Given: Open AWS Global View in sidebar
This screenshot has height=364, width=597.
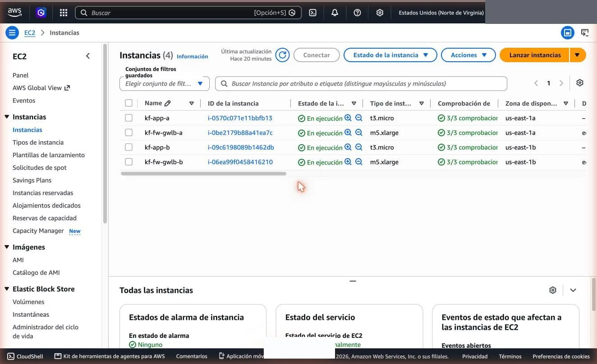Looking at the screenshot, I should [x=41, y=88].
